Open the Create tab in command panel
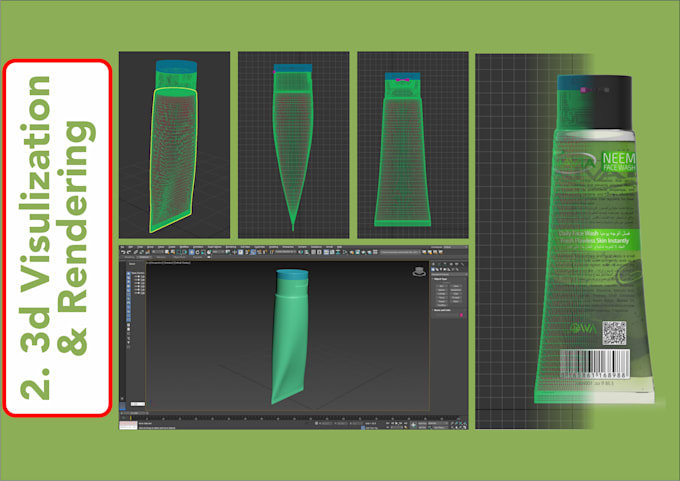 coord(435,264)
